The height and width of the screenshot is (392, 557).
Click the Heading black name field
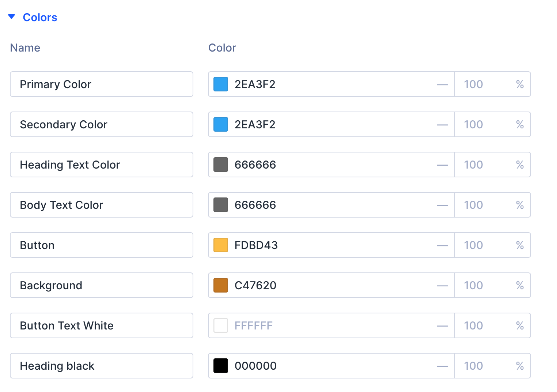[102, 366]
